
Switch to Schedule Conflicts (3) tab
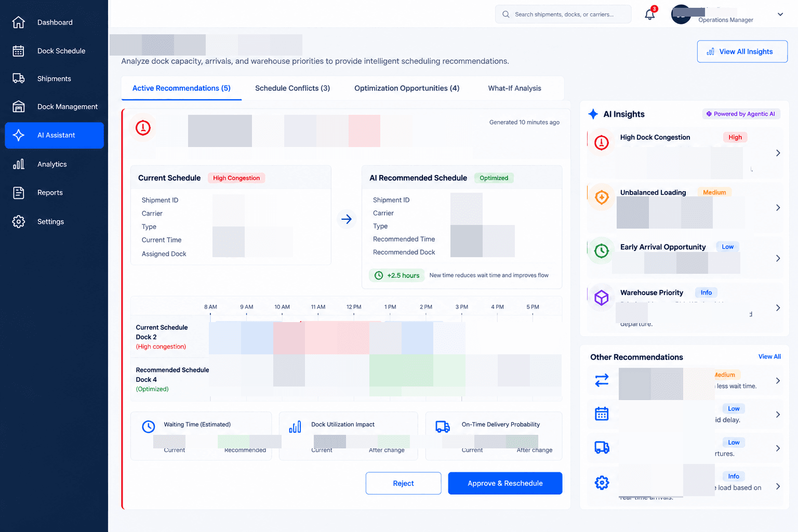pos(292,88)
